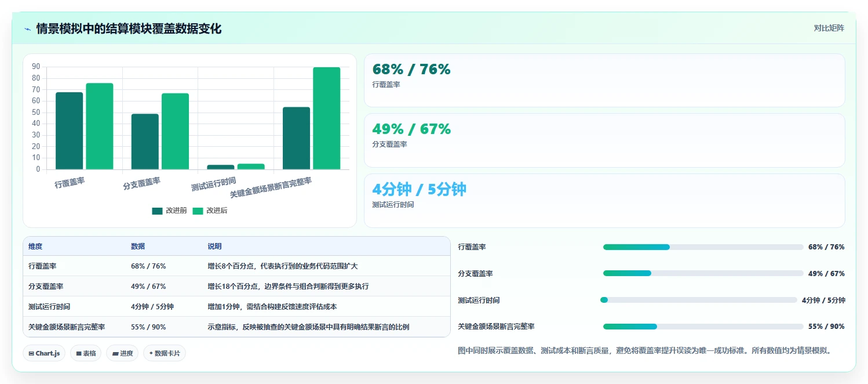The image size is (868, 384).
Task: Click the 测试运行时间 progress bar
Action: click(699, 300)
